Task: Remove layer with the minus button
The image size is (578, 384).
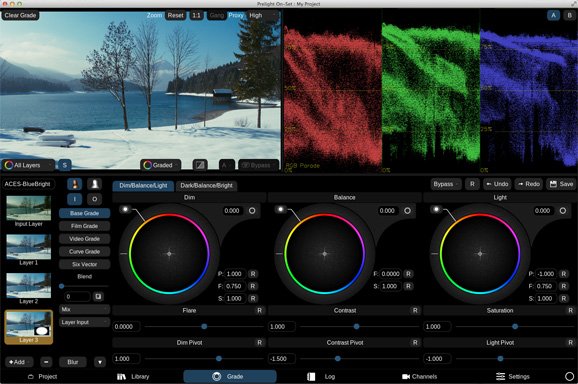Action: tap(46, 362)
